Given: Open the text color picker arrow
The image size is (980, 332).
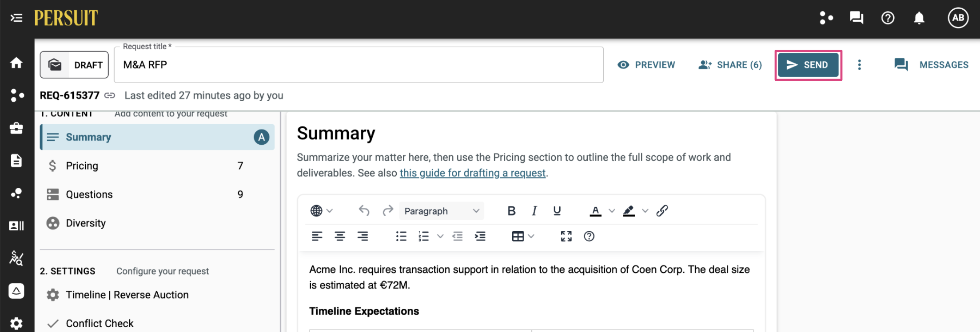Looking at the screenshot, I should pos(612,211).
